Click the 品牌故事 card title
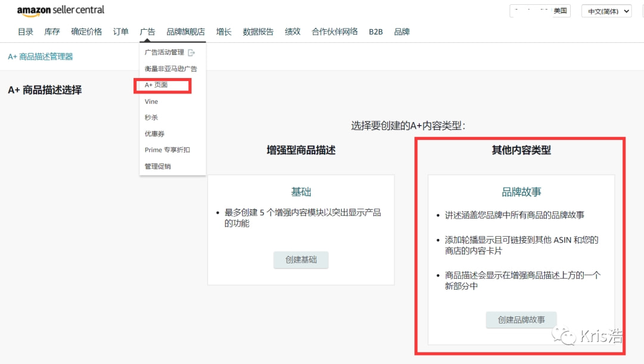The width and height of the screenshot is (644, 364). [522, 192]
